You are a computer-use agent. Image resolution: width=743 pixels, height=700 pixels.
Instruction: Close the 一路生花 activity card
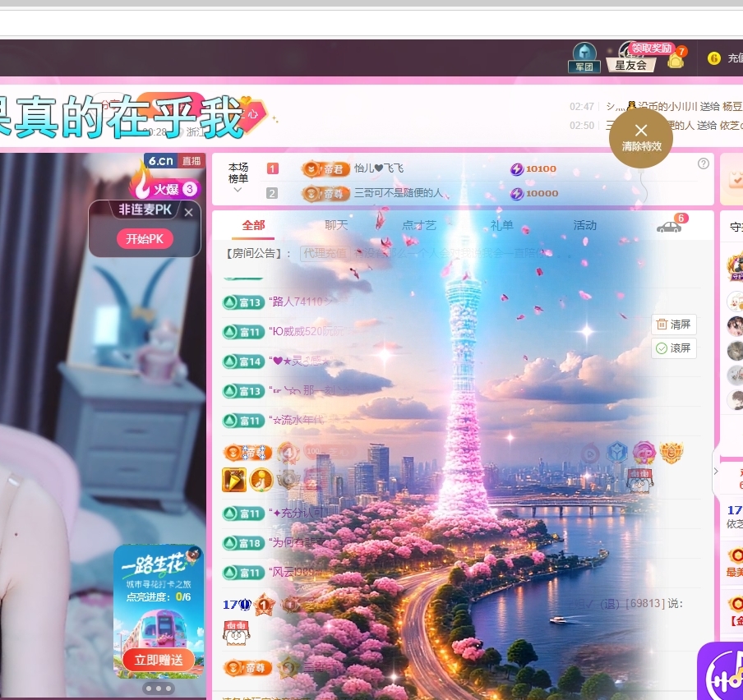[x=195, y=552]
